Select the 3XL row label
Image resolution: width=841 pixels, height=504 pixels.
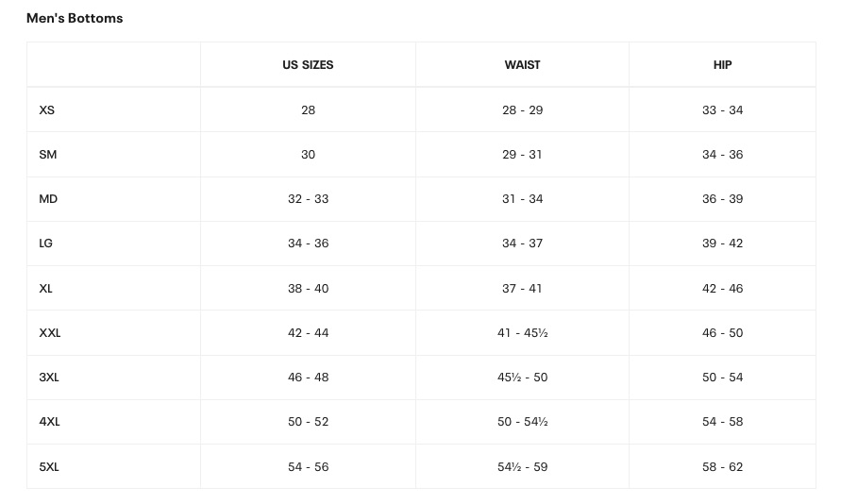point(49,378)
